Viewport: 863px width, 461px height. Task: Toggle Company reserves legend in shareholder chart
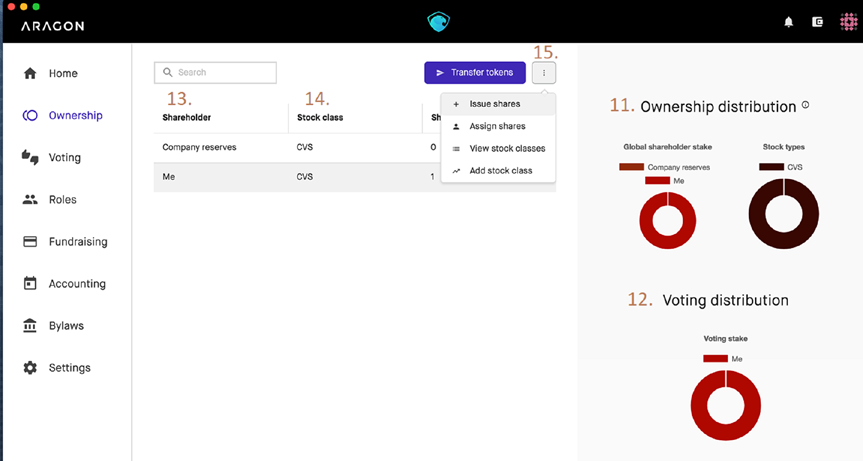click(665, 167)
